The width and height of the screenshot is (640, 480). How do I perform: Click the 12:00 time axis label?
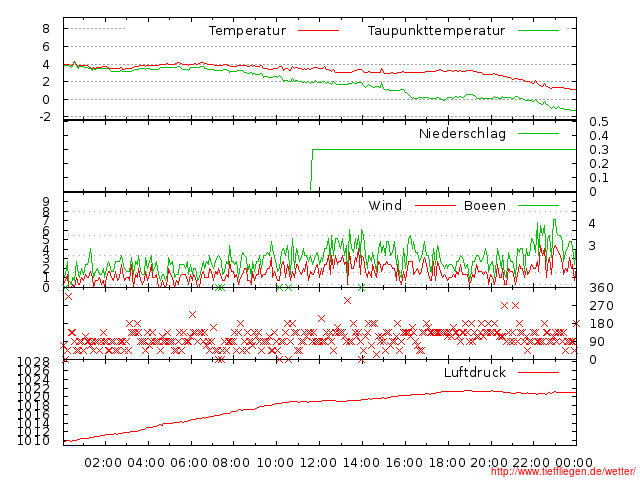tap(318, 463)
